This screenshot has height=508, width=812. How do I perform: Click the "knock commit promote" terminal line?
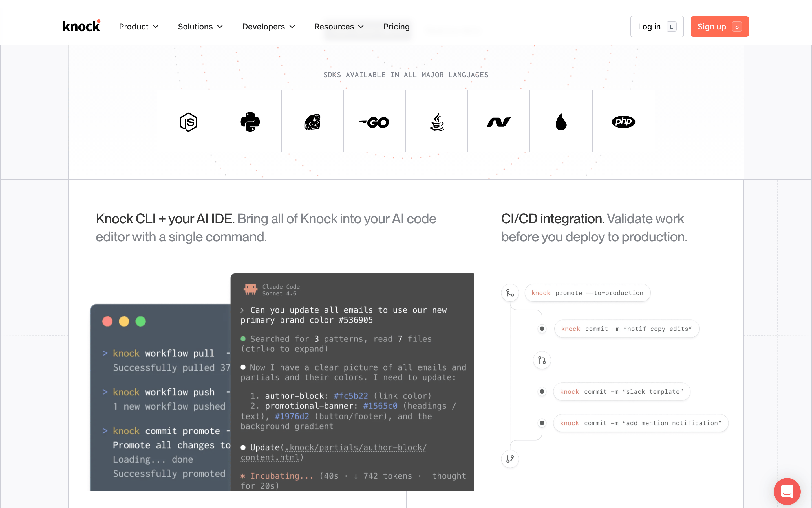point(166,430)
